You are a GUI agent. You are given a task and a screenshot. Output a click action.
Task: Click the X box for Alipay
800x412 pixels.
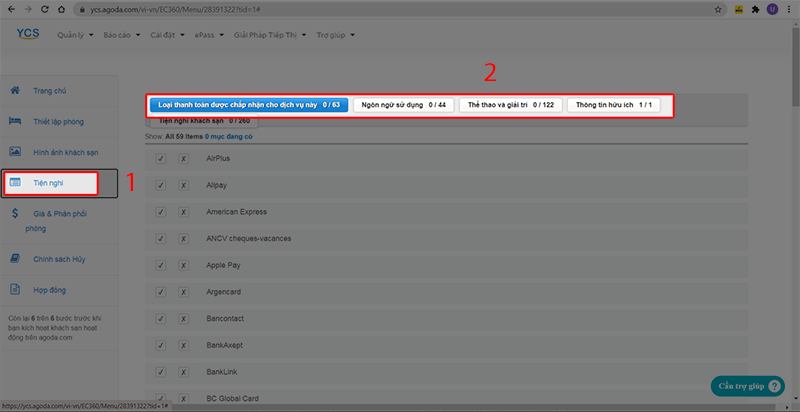[x=183, y=185]
